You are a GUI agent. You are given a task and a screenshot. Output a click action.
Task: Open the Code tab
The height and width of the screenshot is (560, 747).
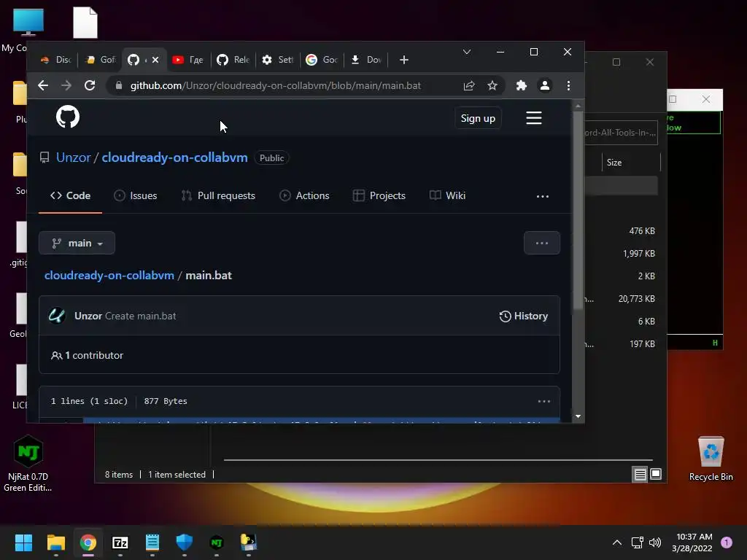pyautogui.click(x=70, y=195)
